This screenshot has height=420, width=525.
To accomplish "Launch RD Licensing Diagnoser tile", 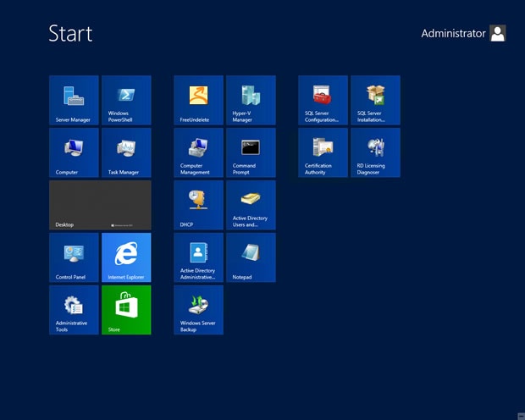I will point(376,152).
